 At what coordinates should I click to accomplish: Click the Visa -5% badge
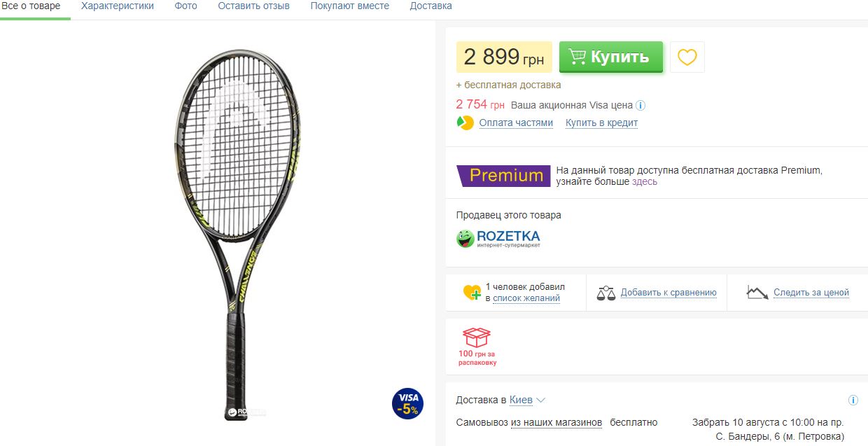[407, 403]
